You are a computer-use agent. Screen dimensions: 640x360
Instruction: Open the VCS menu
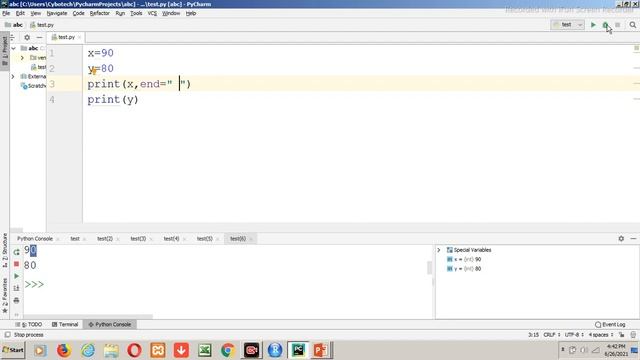[x=152, y=13]
